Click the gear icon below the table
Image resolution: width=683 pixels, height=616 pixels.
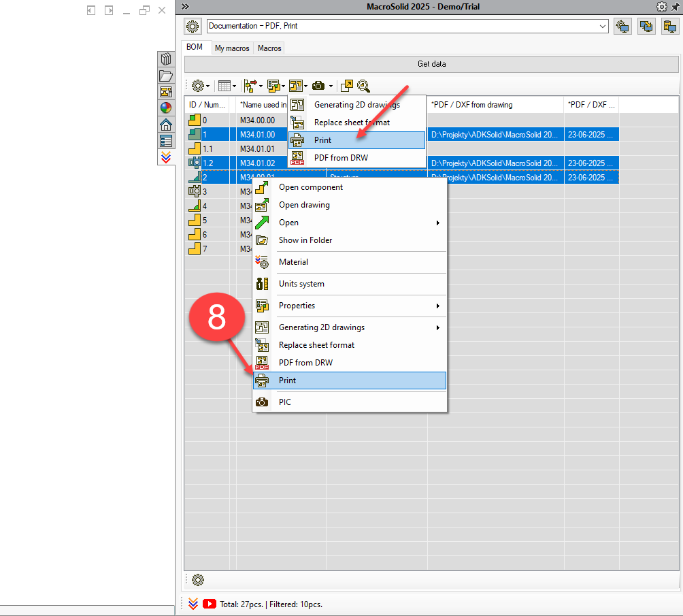pos(198,580)
